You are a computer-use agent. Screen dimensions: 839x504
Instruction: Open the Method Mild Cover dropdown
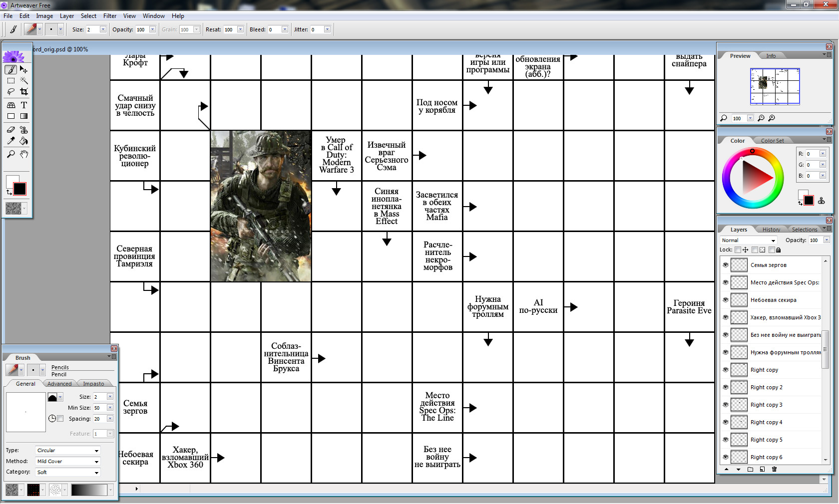[x=67, y=462]
